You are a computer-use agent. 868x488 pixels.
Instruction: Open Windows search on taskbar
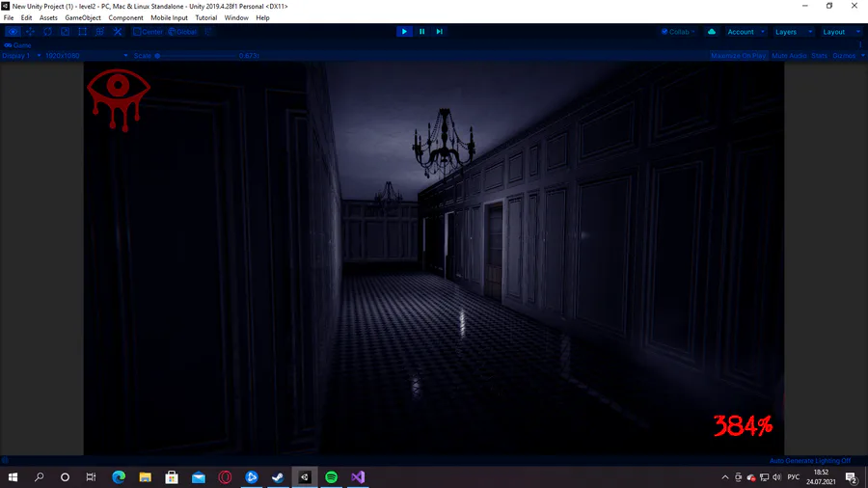[39, 477]
